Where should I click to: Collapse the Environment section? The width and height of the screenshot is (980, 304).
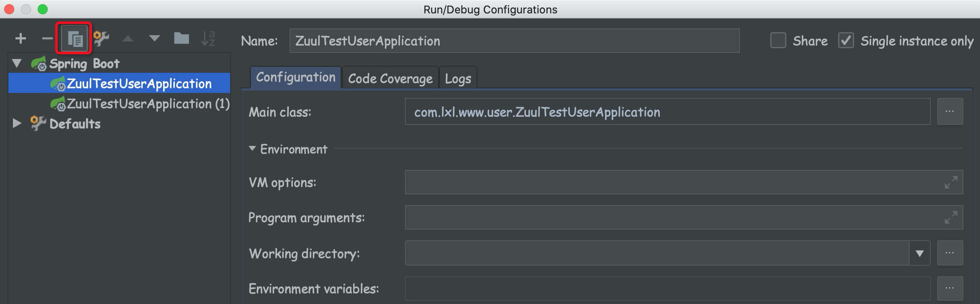tap(252, 149)
